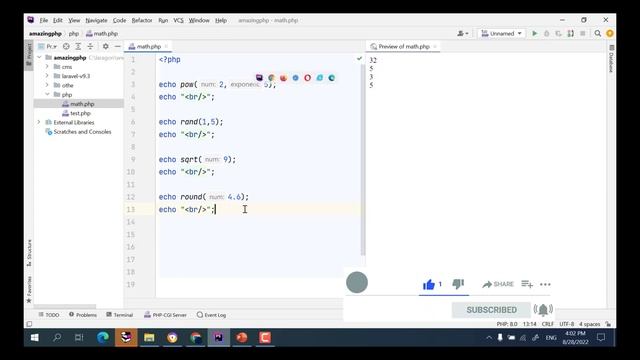Image resolution: width=640 pixels, height=360 pixels.
Task: Toggle the Project tool window side tab
Action: click(29, 55)
